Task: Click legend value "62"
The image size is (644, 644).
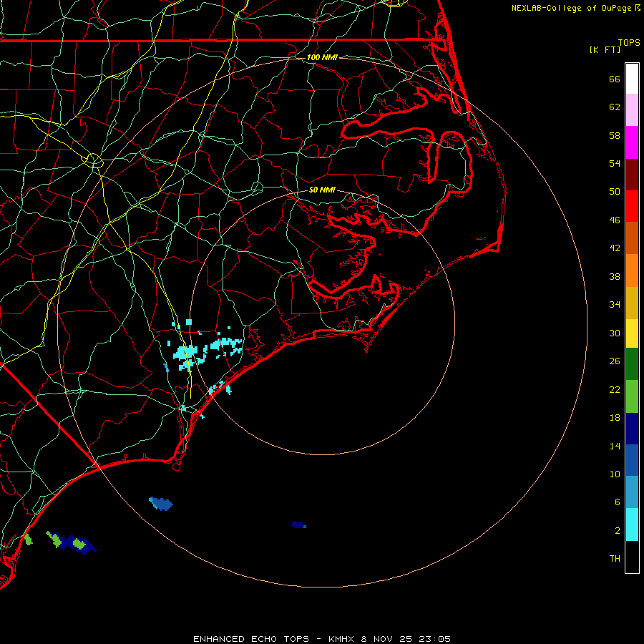Action: [615, 107]
